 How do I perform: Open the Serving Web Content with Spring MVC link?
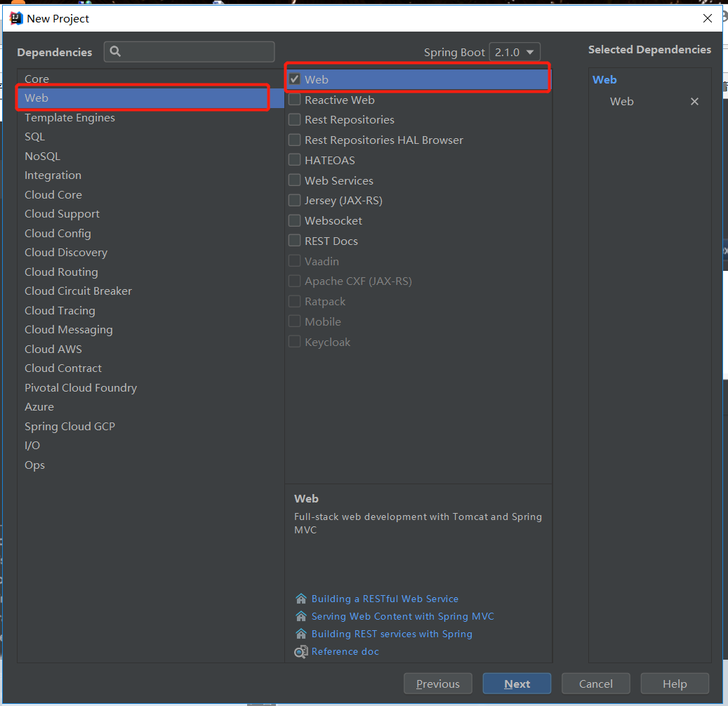[403, 616]
